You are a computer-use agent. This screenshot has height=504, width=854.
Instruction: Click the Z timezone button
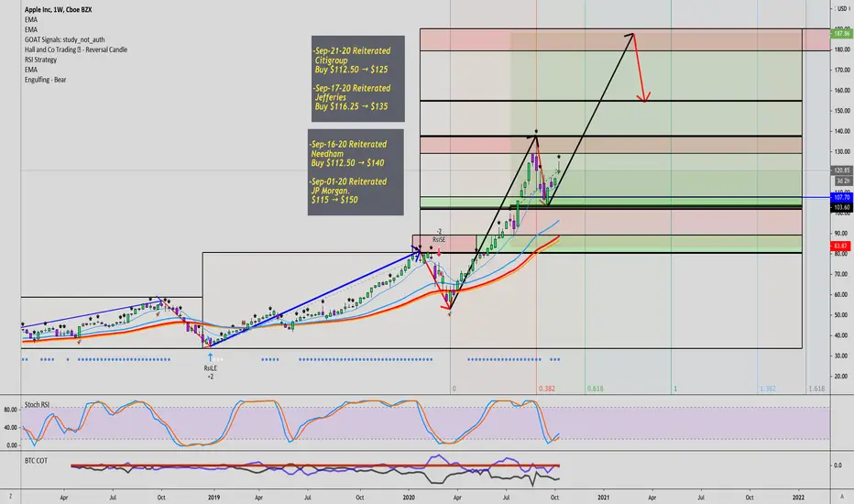(10, 497)
